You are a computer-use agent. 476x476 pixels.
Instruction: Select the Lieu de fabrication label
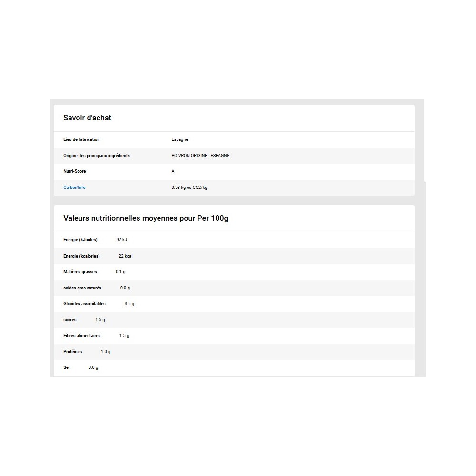point(81,139)
